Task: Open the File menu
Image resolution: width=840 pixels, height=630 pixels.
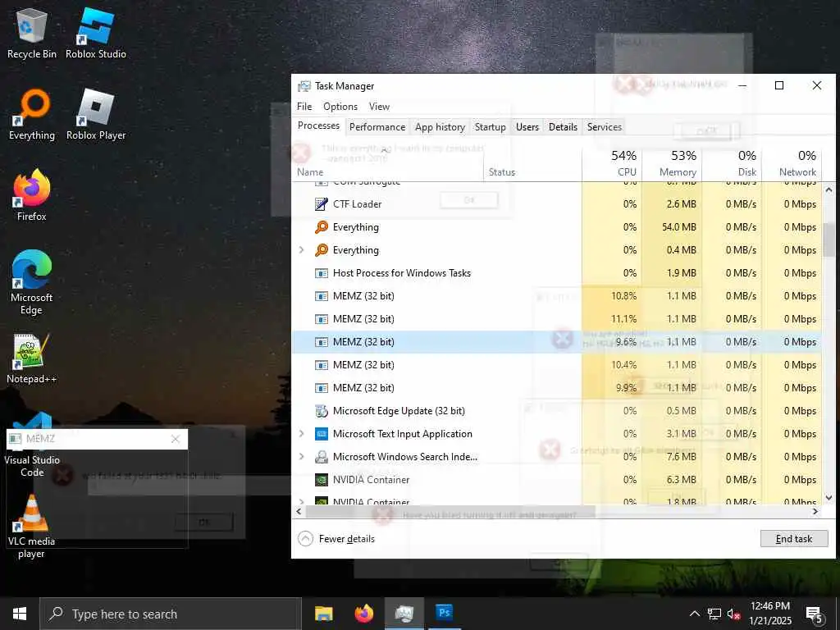Action: [x=304, y=107]
